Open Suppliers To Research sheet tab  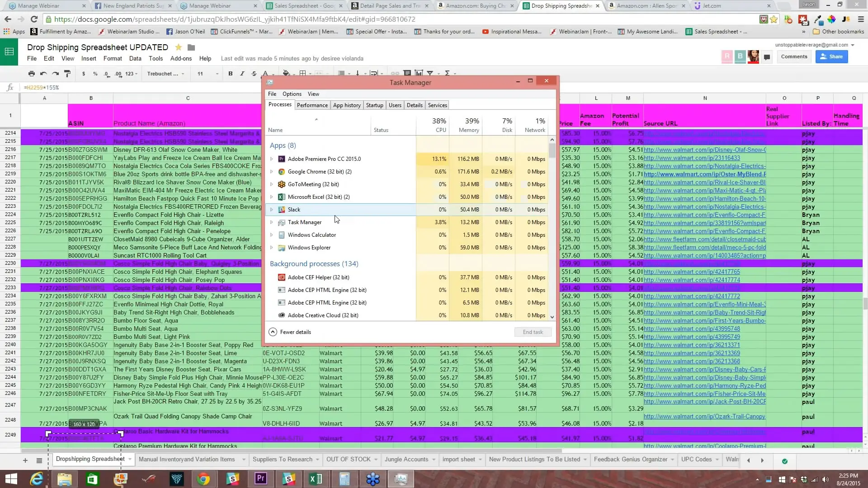click(x=283, y=460)
